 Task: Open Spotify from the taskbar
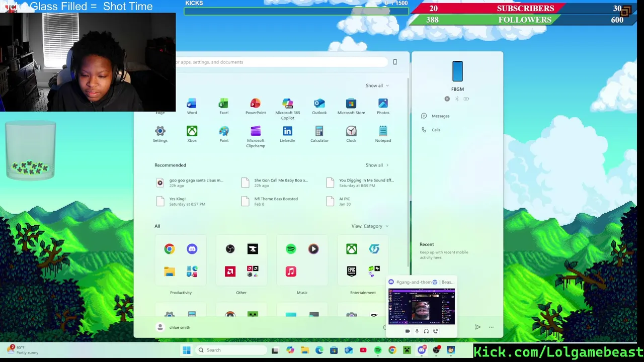378,350
